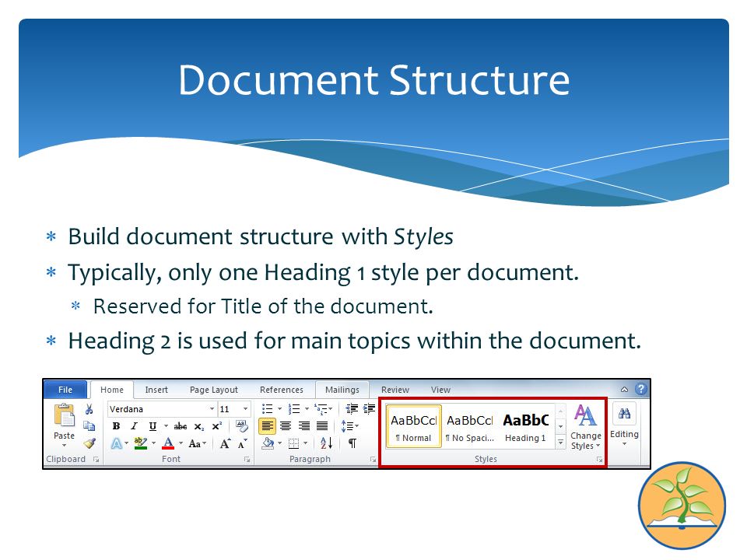This screenshot has height=560, width=747.
Task: Open Word Help question mark icon
Action: (x=641, y=389)
